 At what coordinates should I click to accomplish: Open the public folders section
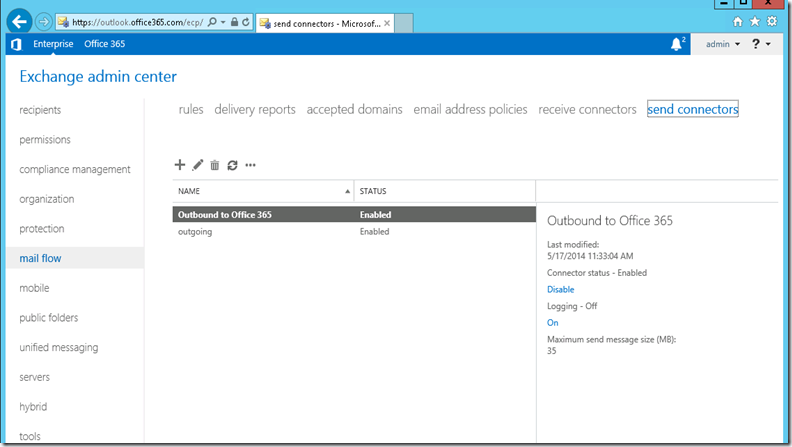[49, 318]
